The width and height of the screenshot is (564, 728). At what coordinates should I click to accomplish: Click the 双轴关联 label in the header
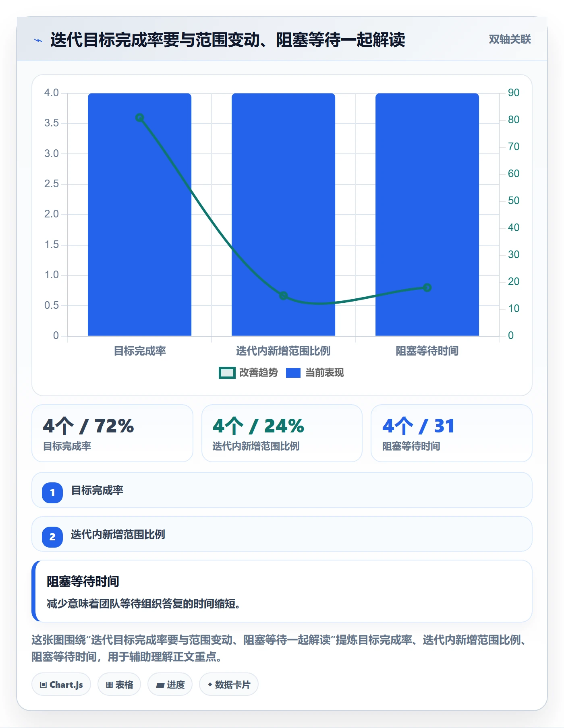[510, 39]
